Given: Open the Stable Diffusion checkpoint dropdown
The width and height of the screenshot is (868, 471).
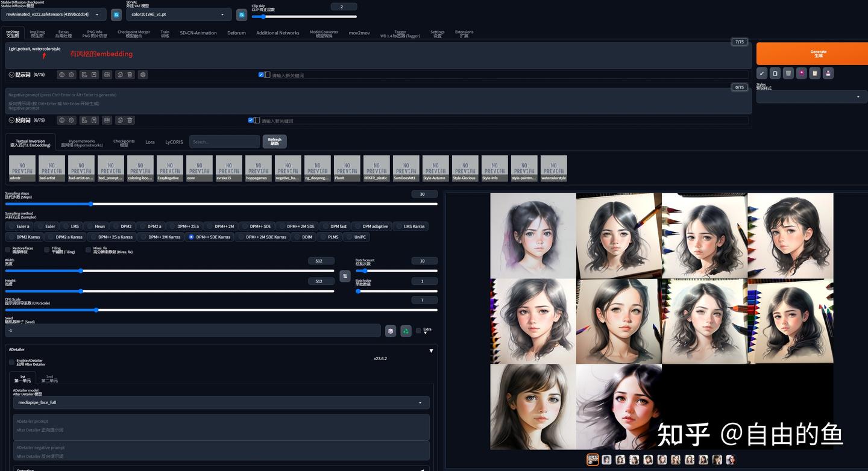Looking at the screenshot, I should click(x=54, y=14).
